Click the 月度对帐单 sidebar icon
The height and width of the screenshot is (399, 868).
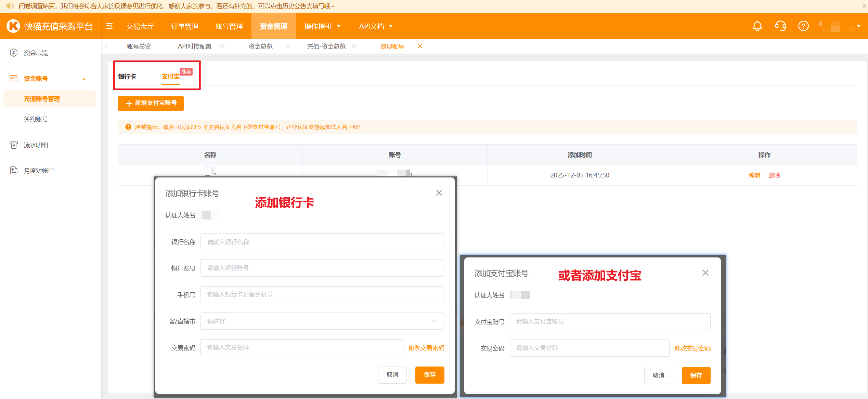(x=14, y=171)
